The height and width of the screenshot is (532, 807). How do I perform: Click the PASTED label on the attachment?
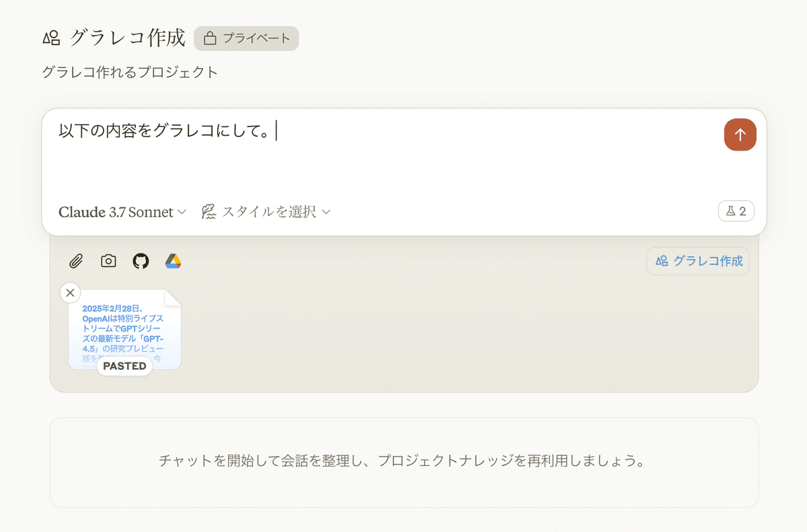(124, 366)
